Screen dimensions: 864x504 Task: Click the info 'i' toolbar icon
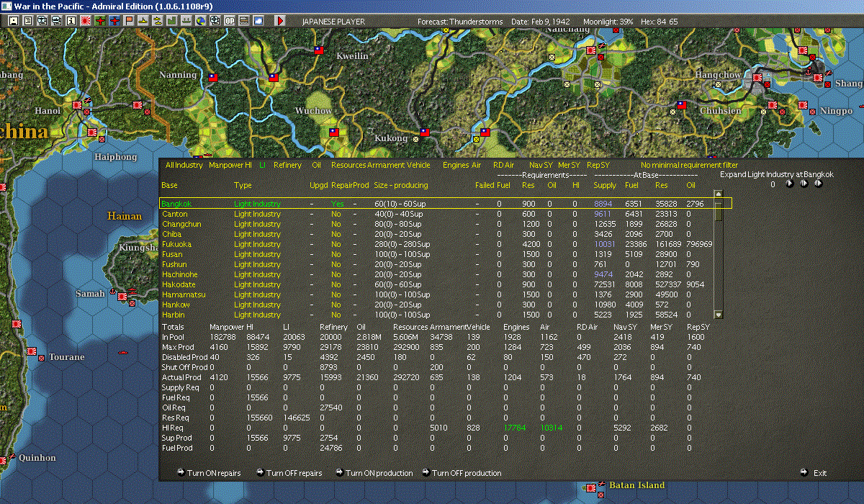coord(71,21)
